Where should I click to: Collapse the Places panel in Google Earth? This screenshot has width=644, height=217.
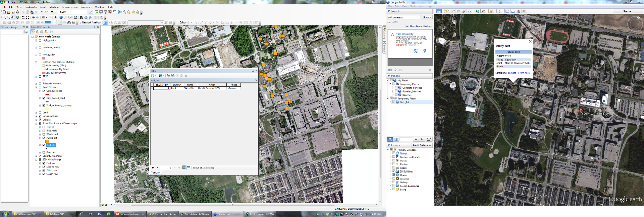[x=389, y=76]
